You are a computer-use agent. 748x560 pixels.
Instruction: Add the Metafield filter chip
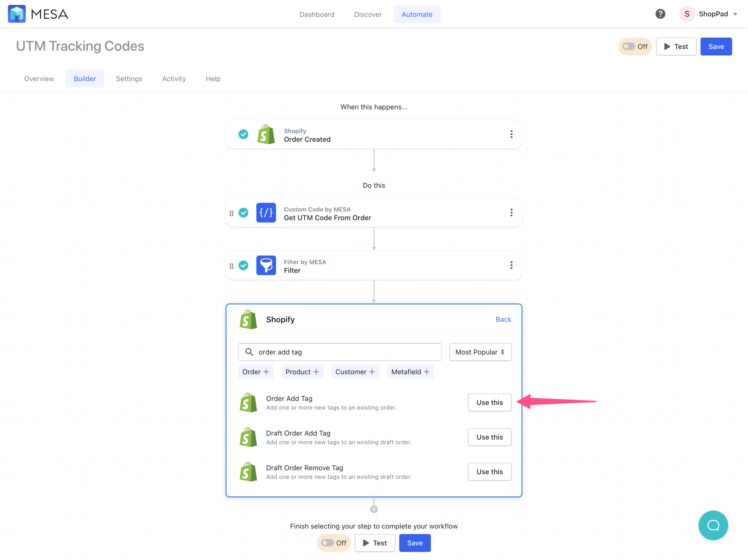410,372
